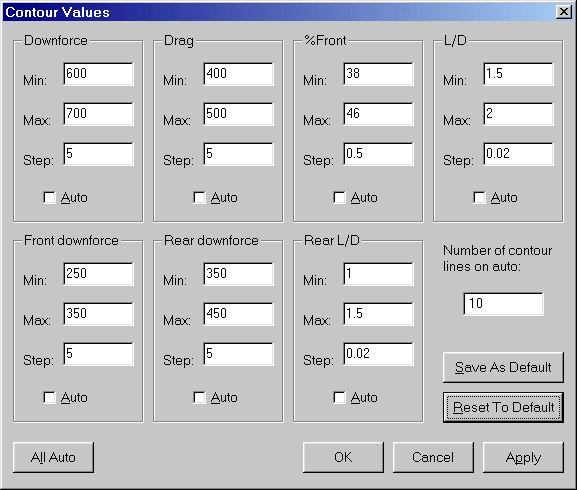Enable Auto checkbox in Downforce group

[49, 198]
